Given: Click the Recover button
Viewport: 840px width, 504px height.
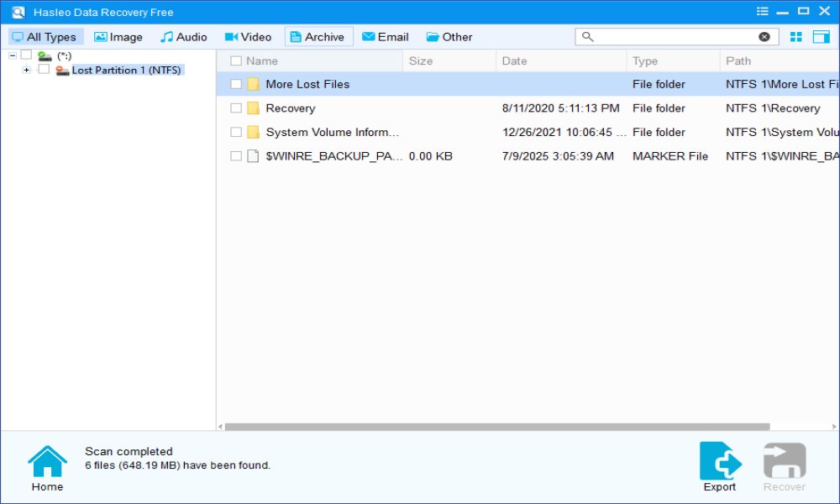Looking at the screenshot, I should 785,466.
